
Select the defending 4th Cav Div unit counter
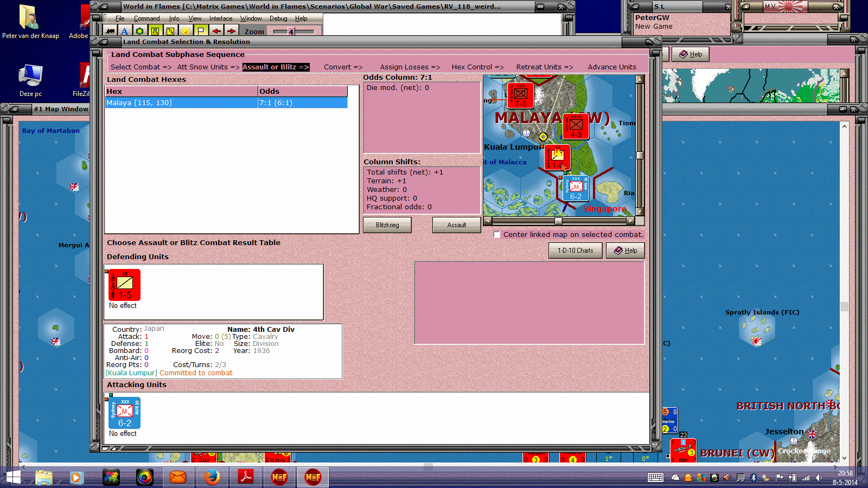[125, 285]
